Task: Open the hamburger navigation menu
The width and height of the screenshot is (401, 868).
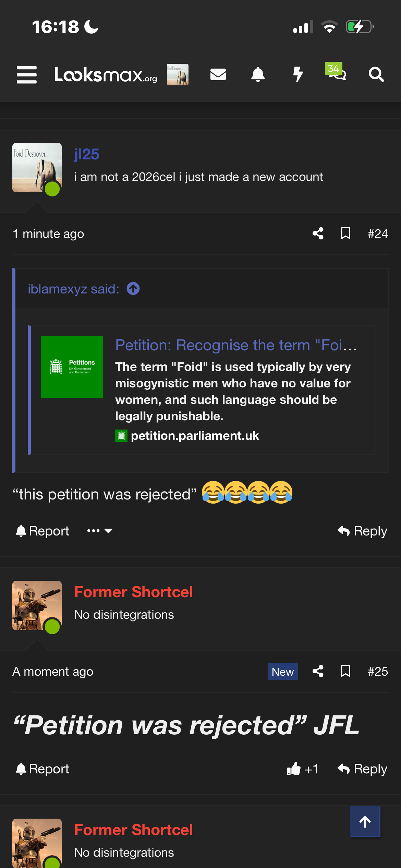Action: 27,75
